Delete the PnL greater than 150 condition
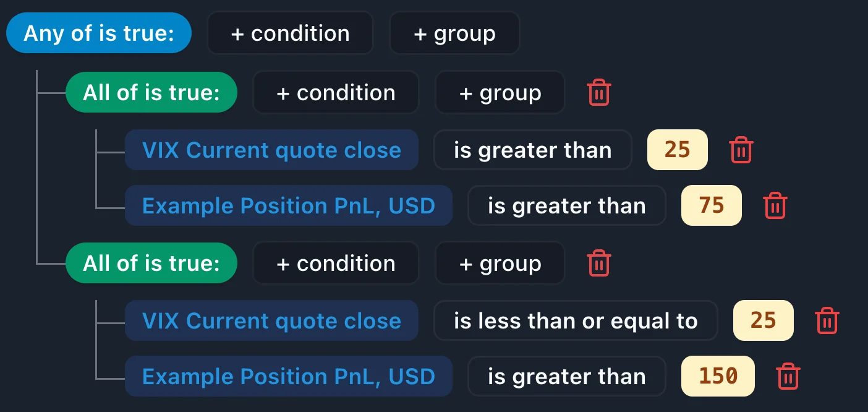 tap(788, 377)
